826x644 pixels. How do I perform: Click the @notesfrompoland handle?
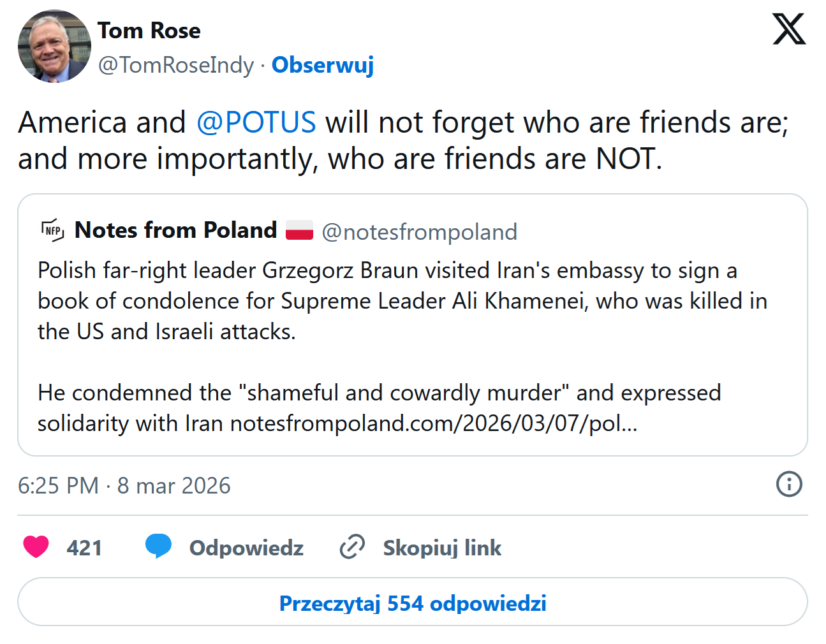[x=419, y=232]
